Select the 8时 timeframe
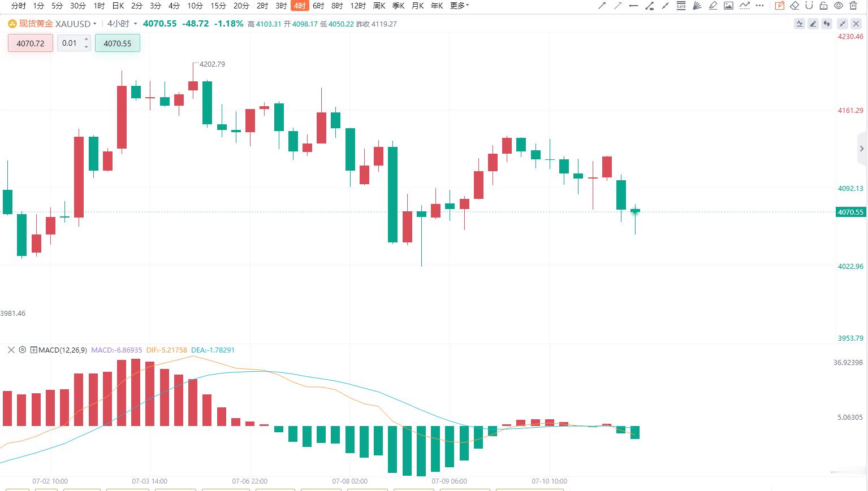Image resolution: width=868 pixels, height=491 pixels. pyautogui.click(x=337, y=6)
